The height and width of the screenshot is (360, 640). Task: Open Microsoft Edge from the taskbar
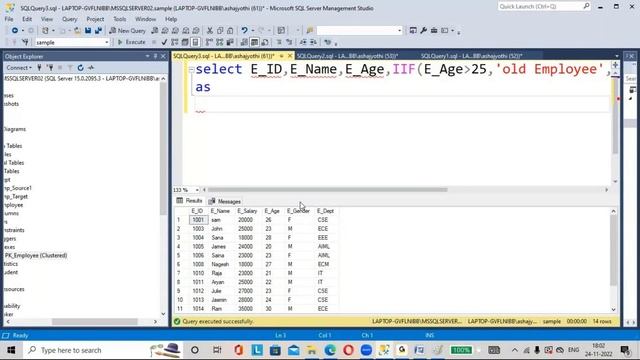(330, 350)
